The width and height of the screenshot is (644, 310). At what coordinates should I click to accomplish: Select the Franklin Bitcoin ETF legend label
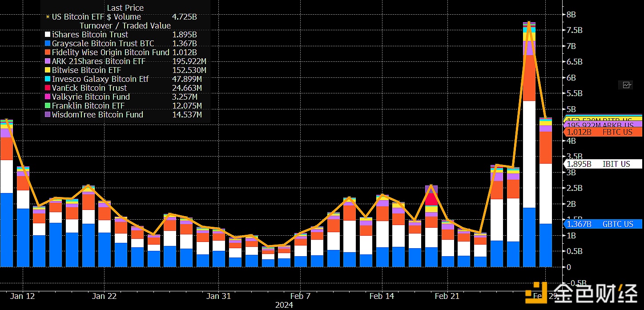click(x=88, y=106)
